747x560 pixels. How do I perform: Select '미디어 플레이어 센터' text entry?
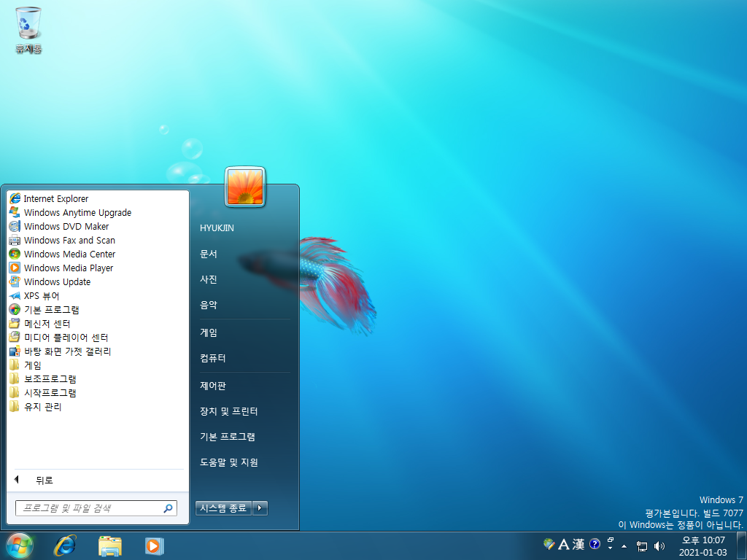point(66,337)
